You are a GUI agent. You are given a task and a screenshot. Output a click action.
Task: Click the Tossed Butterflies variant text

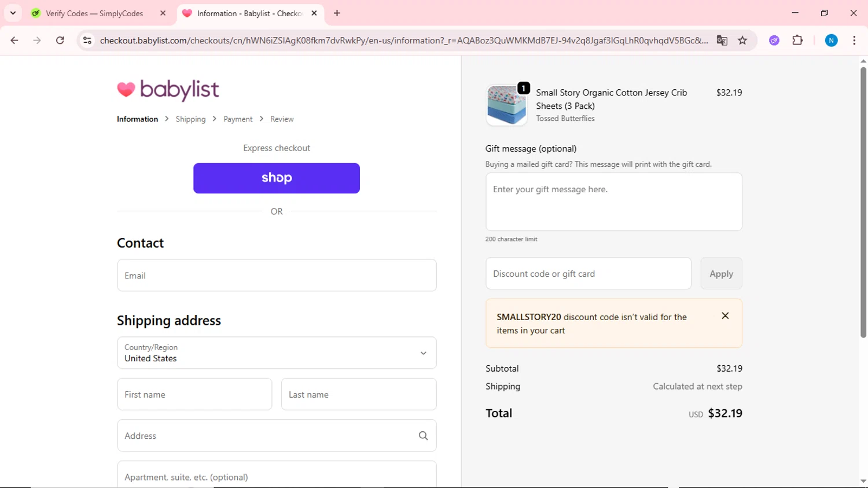tap(565, 119)
